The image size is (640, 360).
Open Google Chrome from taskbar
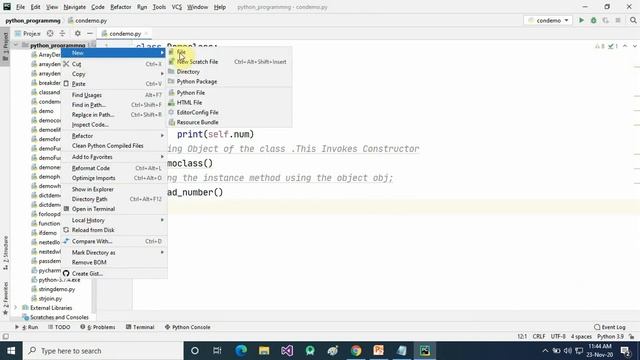(x=356, y=351)
